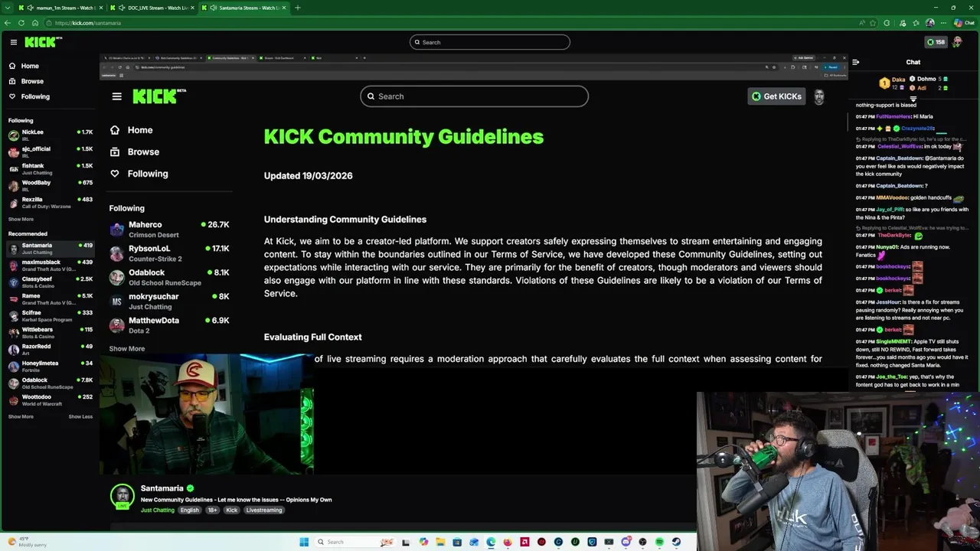Open Honeylimetea recommended channel
Viewport: 980px width, 551px height.
point(50,366)
